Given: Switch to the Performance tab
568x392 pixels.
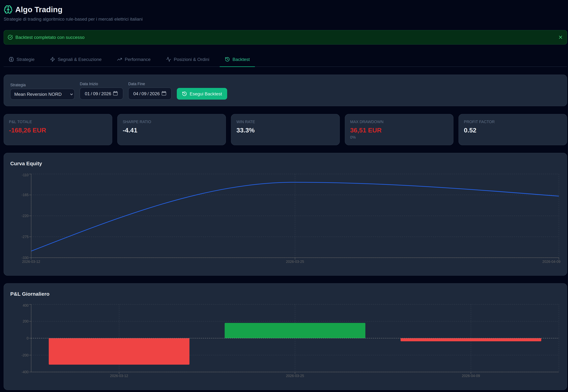Looking at the screenshot, I should point(137,59).
